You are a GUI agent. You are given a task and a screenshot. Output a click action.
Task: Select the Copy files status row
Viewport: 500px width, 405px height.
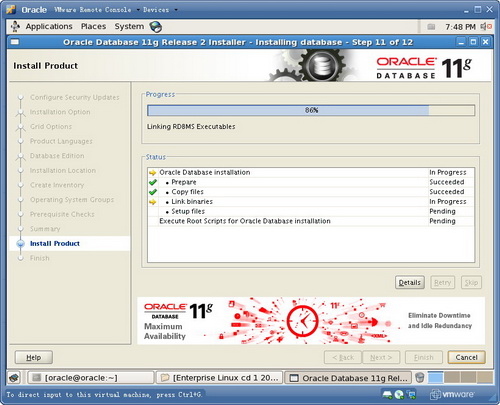coord(311,192)
